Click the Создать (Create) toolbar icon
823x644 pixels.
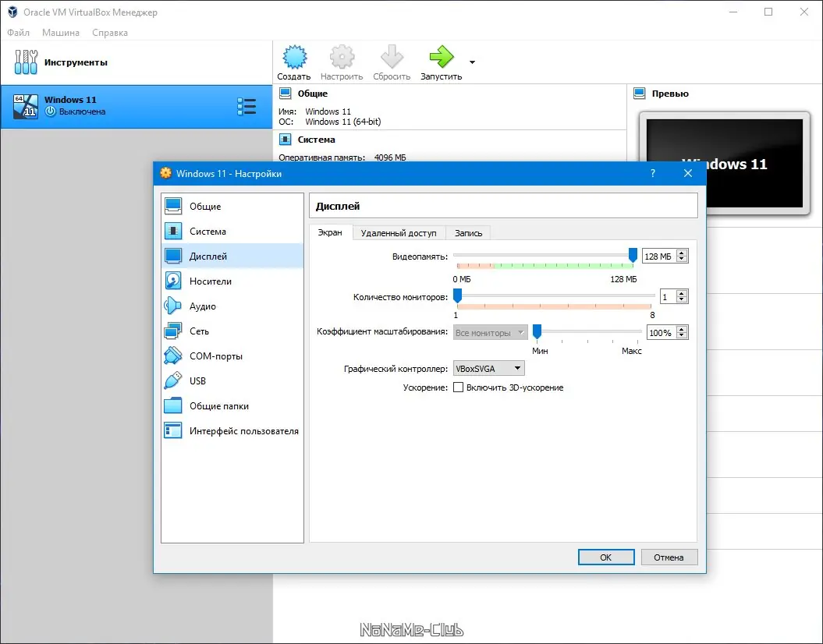click(x=294, y=57)
